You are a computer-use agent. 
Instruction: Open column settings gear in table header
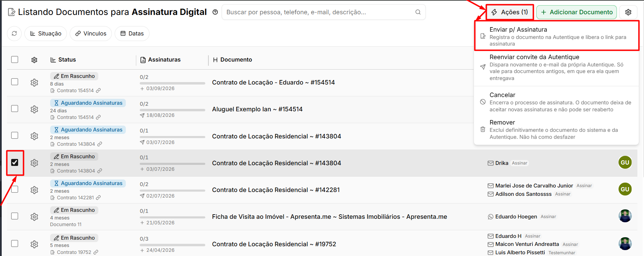(x=34, y=60)
